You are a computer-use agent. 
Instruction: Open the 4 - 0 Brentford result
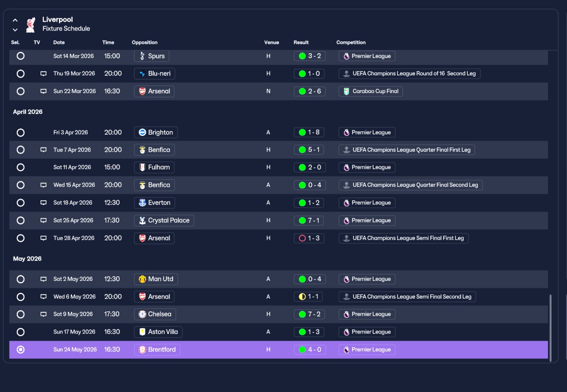(310, 349)
